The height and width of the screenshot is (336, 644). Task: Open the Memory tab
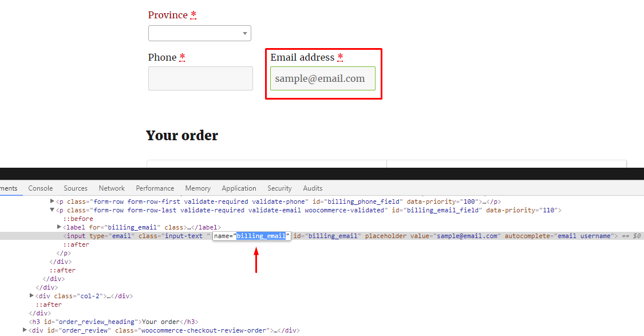pos(198,188)
